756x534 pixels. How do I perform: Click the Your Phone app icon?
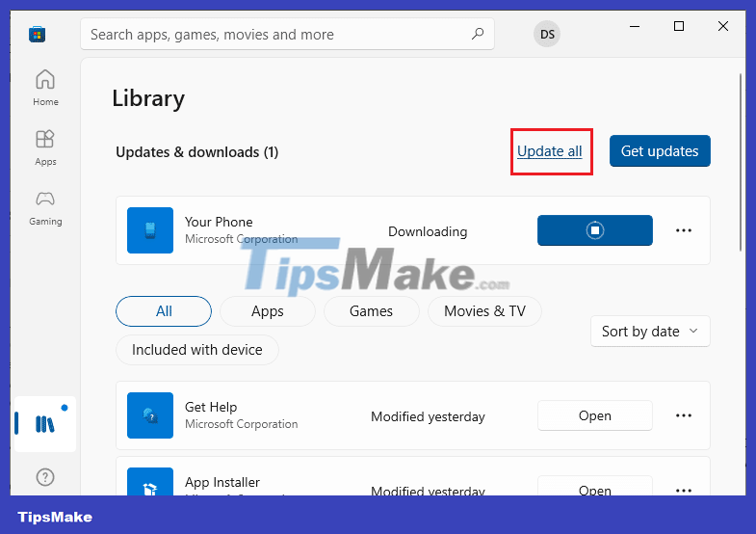[x=150, y=230]
